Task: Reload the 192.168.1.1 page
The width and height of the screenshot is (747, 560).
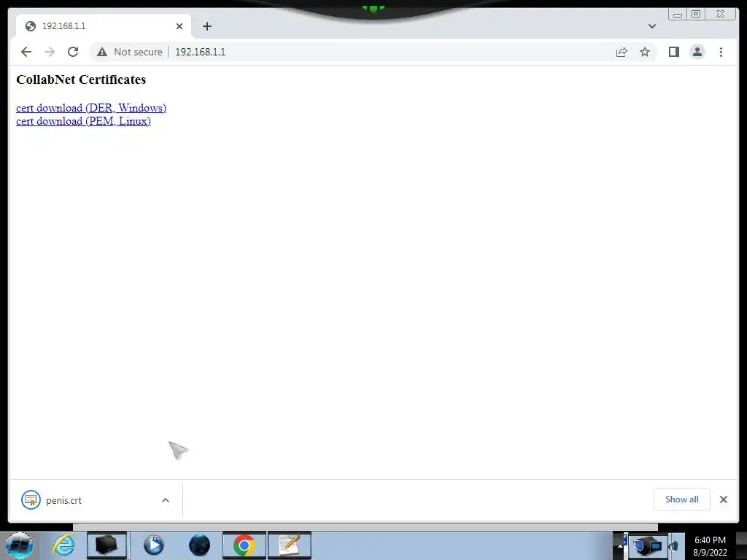Action: [73, 52]
